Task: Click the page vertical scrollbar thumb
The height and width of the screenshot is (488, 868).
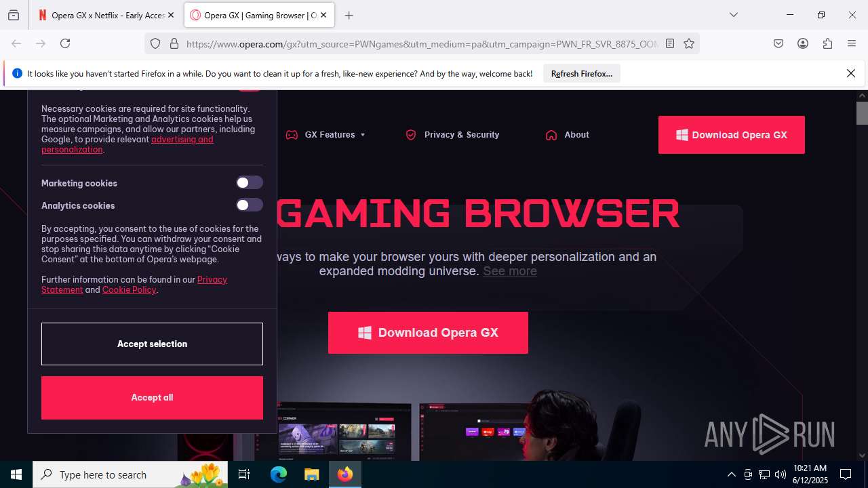Action: click(862, 113)
